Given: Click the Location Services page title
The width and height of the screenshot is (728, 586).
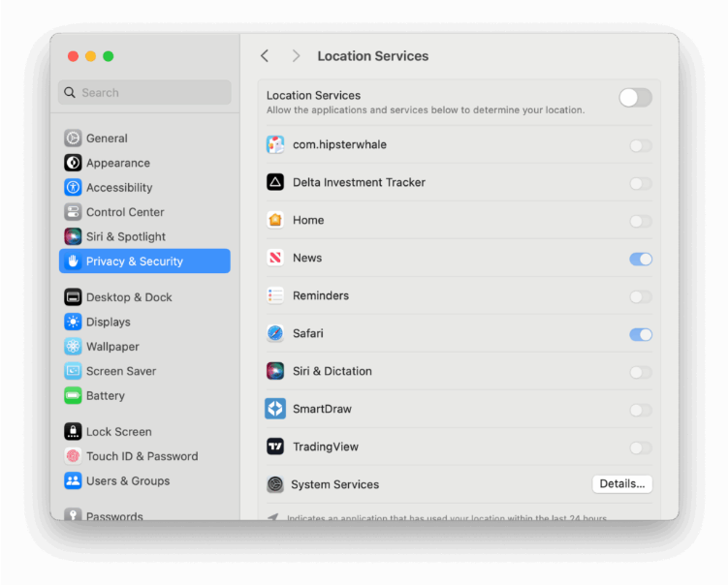Looking at the screenshot, I should tap(373, 56).
